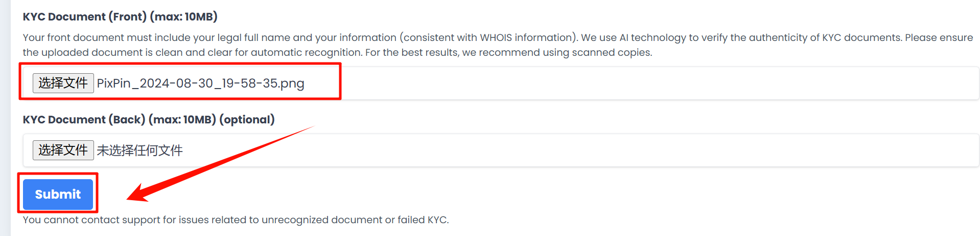Click the front document 选择文件 button
This screenshot has height=236, width=980.
pyautogui.click(x=63, y=83)
